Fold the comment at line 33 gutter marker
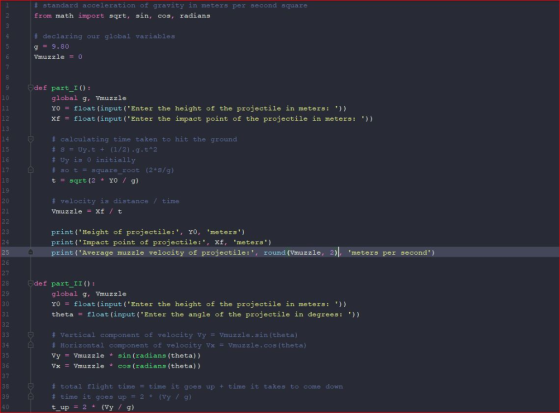Screen dimensions: 560x413 [31, 335]
